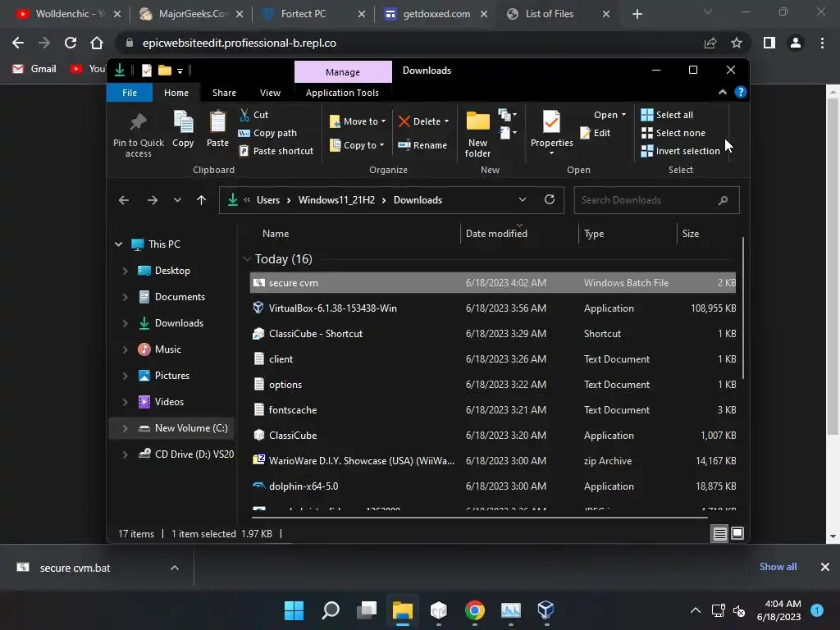Click Show all downloads link
This screenshot has width=840, height=630.
click(778, 567)
